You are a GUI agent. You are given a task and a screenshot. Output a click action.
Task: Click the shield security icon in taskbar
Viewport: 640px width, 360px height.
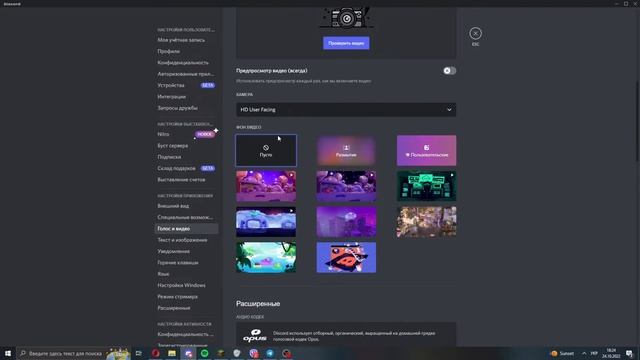click(237, 353)
